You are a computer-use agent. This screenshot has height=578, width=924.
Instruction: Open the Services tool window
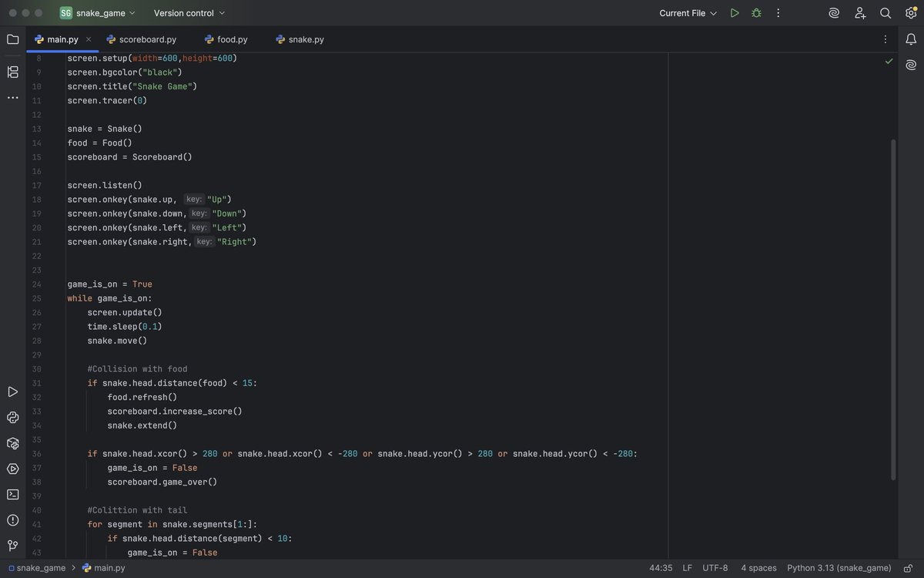(12, 469)
